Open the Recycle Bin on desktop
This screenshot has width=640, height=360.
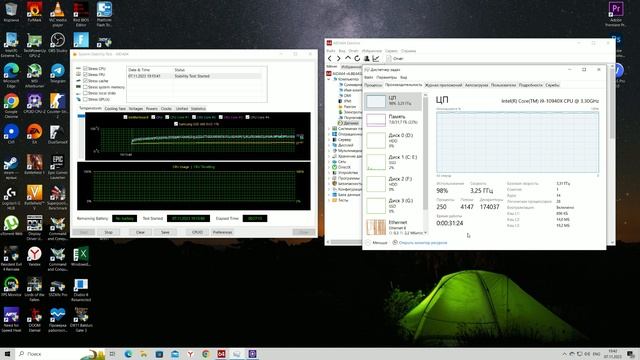click(11, 12)
